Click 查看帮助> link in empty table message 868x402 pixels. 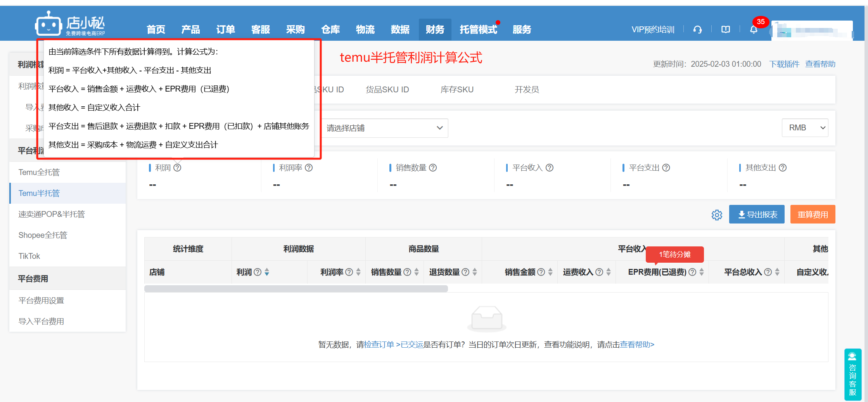point(637,345)
